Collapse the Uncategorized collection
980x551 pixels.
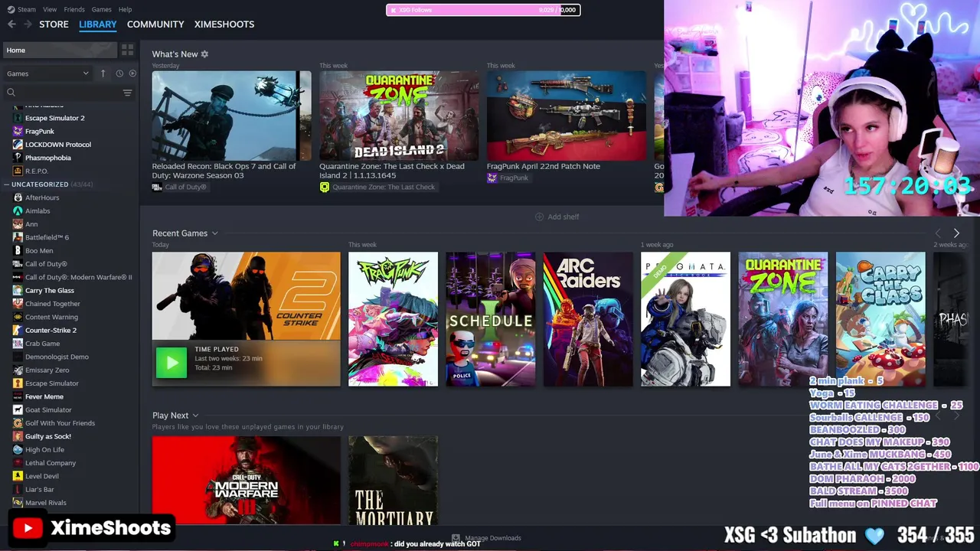point(6,184)
